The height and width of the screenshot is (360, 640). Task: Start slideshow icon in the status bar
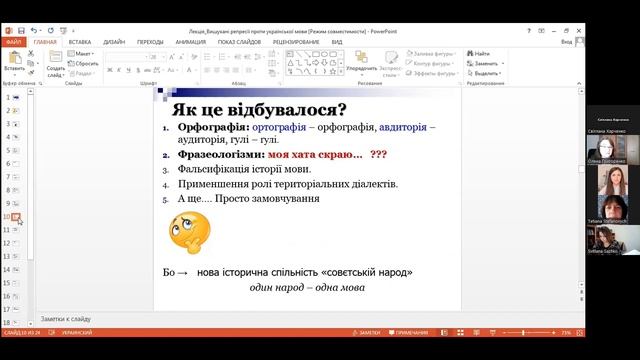pyautogui.click(x=492, y=333)
